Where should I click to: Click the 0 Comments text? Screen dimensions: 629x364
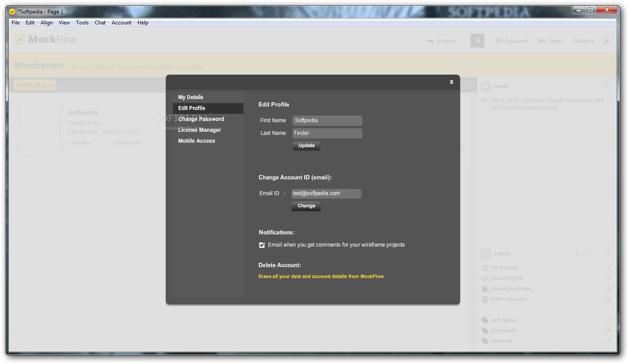127,143
